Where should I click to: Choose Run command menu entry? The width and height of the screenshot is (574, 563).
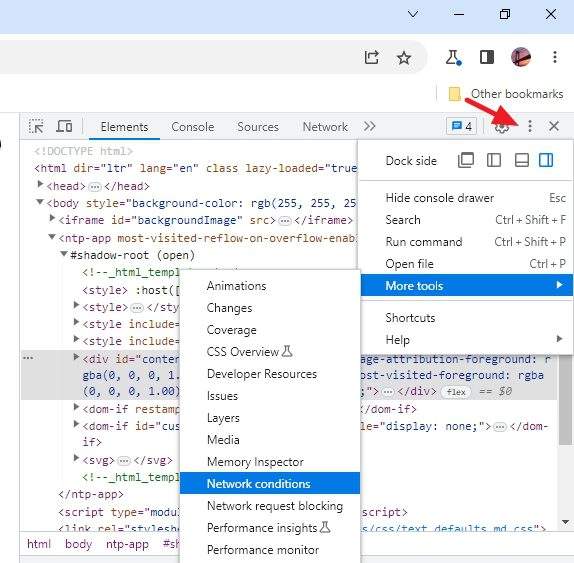coord(466,242)
